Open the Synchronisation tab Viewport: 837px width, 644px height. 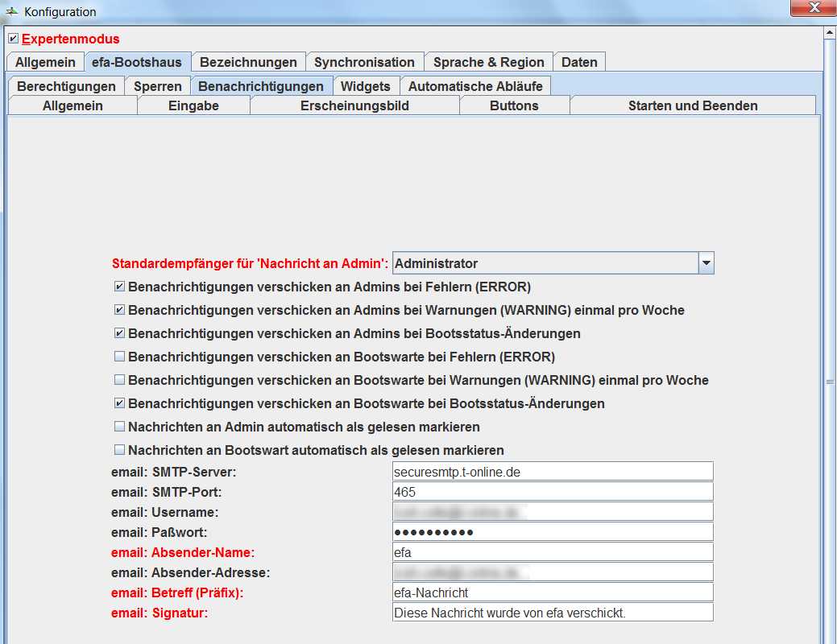pos(364,62)
